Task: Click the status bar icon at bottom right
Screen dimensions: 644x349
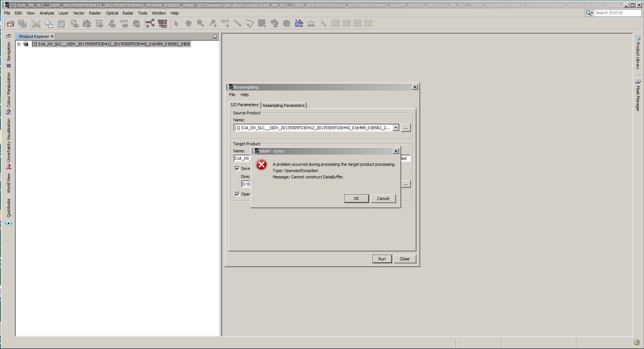Action: pos(637,342)
